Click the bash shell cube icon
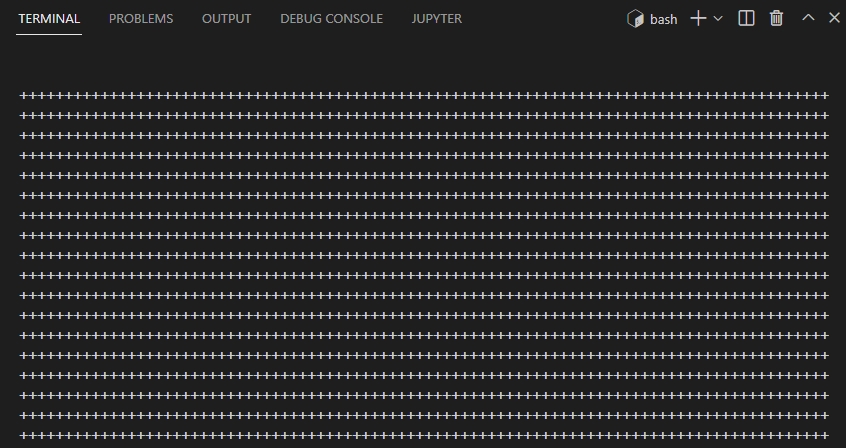846x448 pixels. click(x=634, y=19)
